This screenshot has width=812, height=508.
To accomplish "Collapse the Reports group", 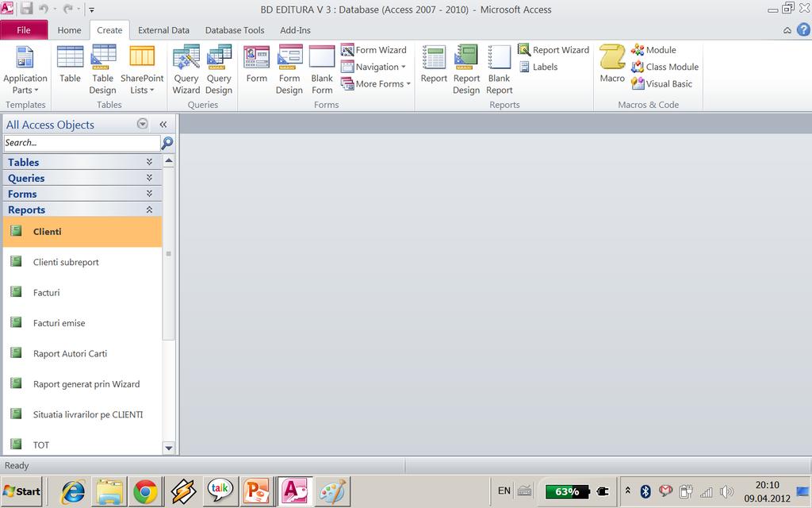I will 82,210.
